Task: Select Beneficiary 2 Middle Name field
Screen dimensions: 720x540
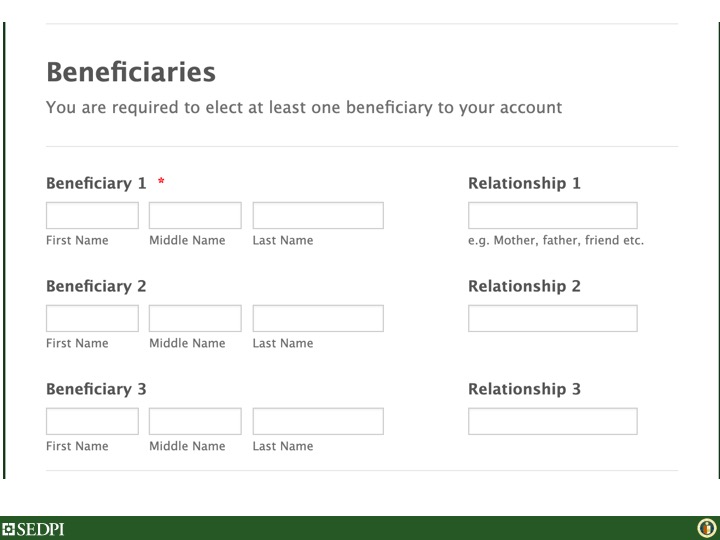Action: click(x=195, y=319)
